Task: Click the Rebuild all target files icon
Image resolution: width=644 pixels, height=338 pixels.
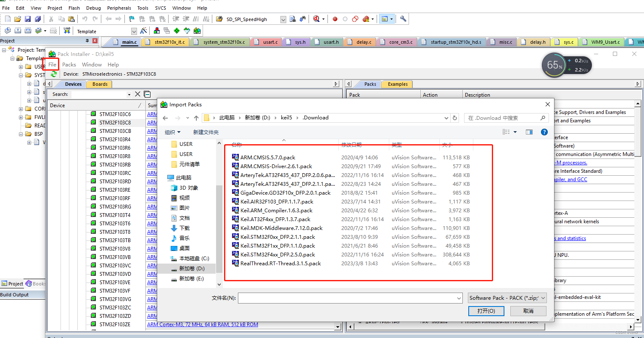Action: pyautogui.click(x=28, y=31)
